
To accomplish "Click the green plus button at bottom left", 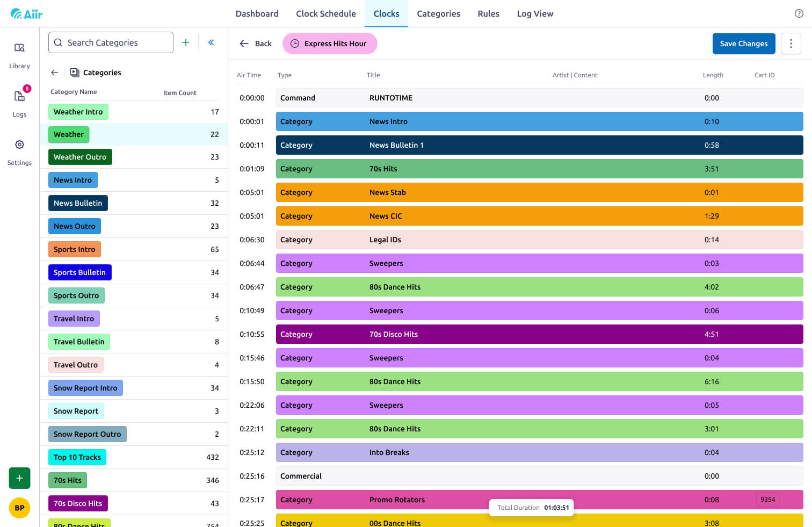I will click(19, 478).
